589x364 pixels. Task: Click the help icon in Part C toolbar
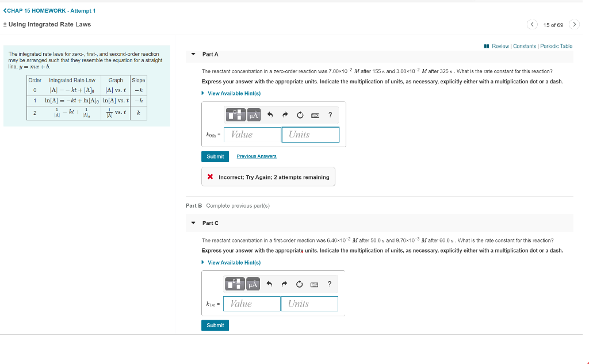(329, 283)
